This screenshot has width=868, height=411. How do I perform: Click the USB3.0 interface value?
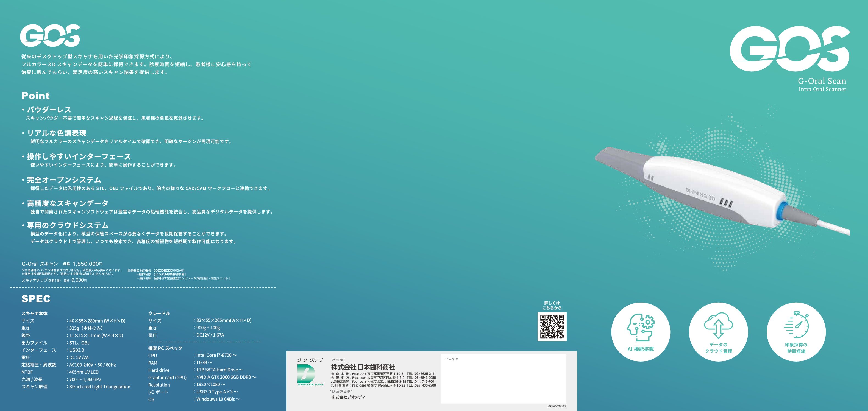76,350
